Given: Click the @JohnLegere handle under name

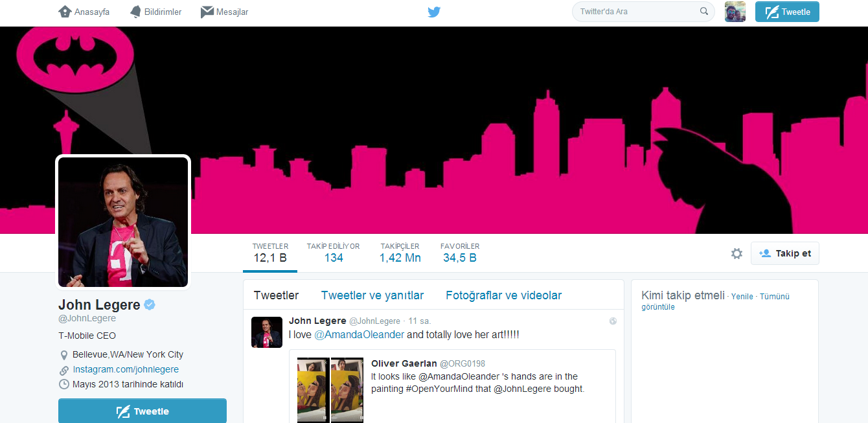Looking at the screenshot, I should [87, 319].
